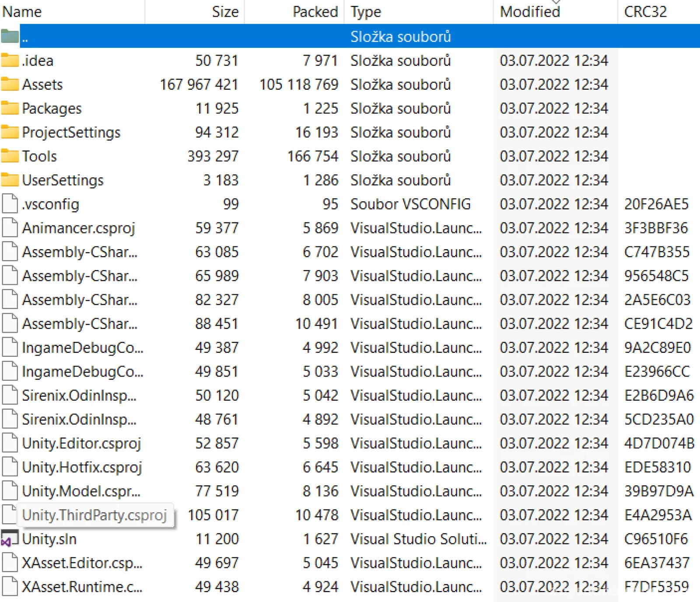
Task: Sort by Packed column header
Action: coord(315,12)
